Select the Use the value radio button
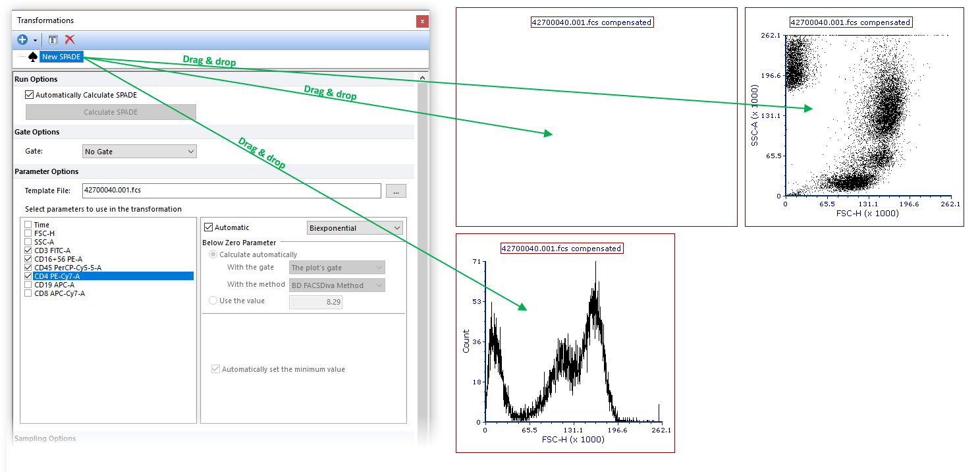 (213, 301)
